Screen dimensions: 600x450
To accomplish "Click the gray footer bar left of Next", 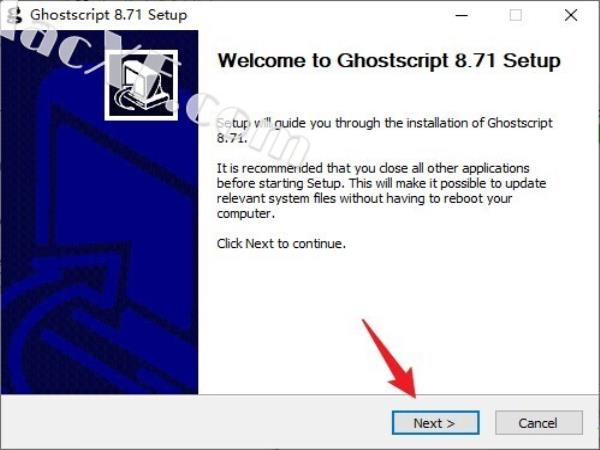I will 195,423.
